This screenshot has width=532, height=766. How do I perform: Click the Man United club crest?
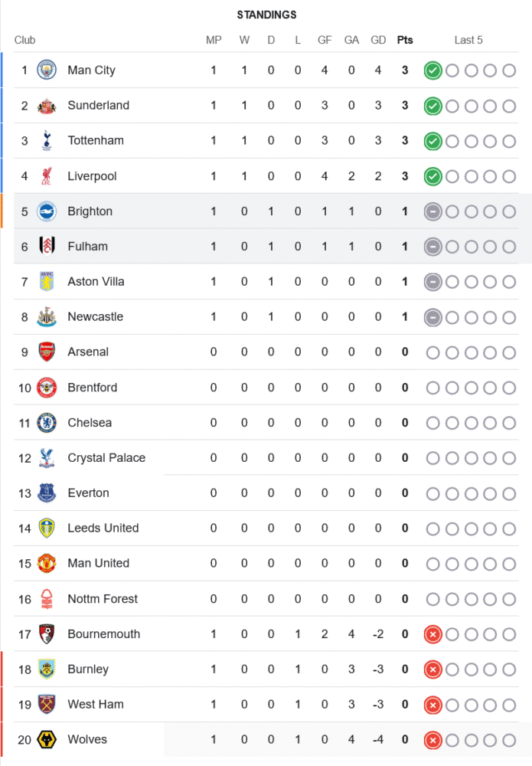tap(47, 564)
